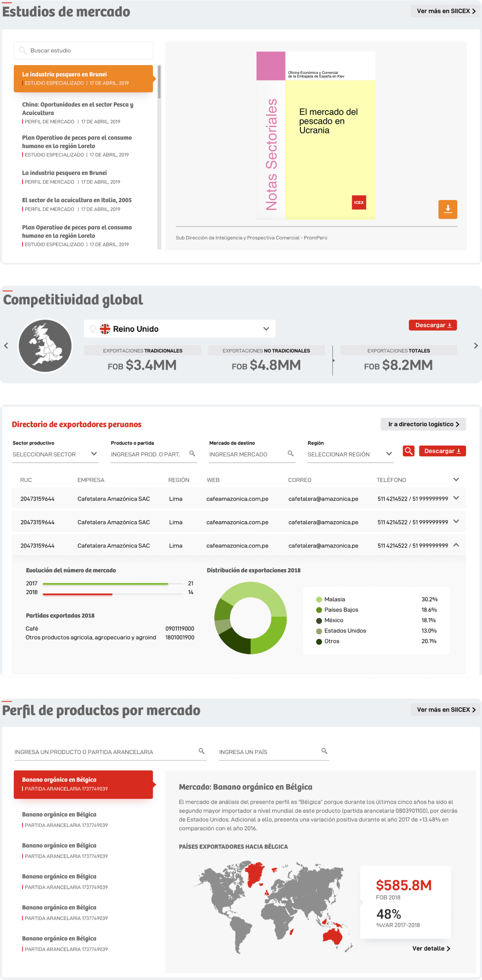Focus the product or partida arancelaria input

(x=110, y=752)
